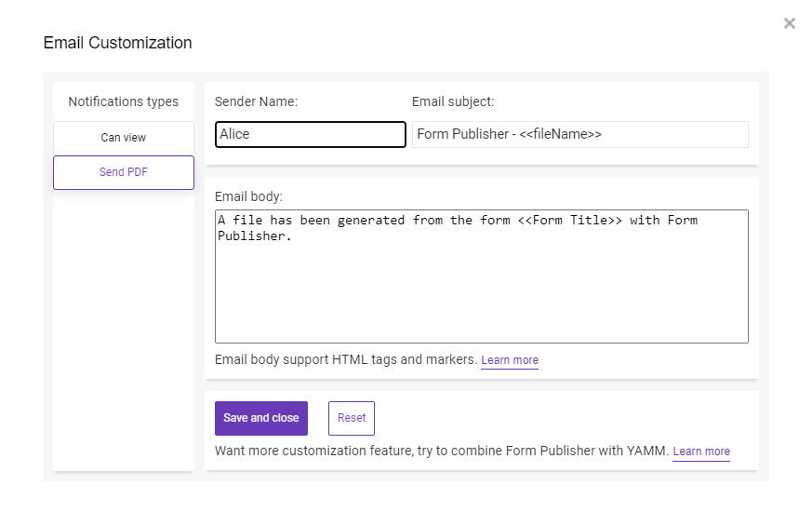Click the Sender Name: label
Image resolution: width=812 pixels, height=512 pixels.
pos(257,102)
